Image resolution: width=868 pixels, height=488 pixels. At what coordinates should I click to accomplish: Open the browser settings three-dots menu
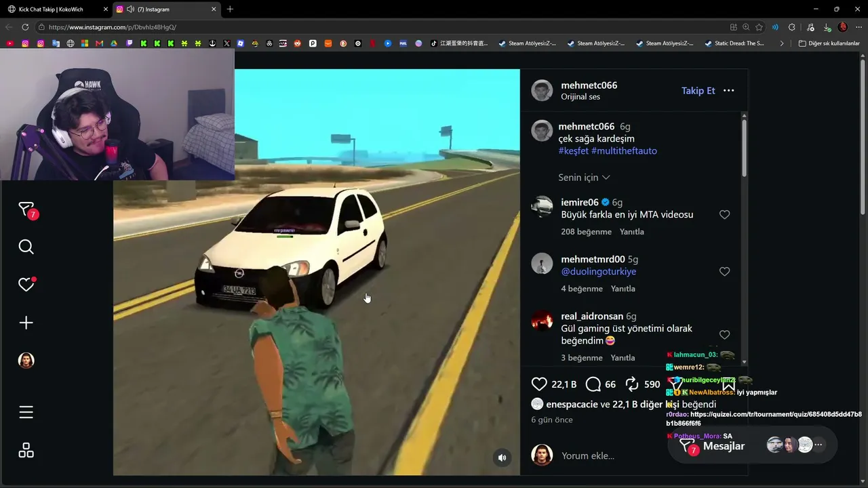click(858, 27)
